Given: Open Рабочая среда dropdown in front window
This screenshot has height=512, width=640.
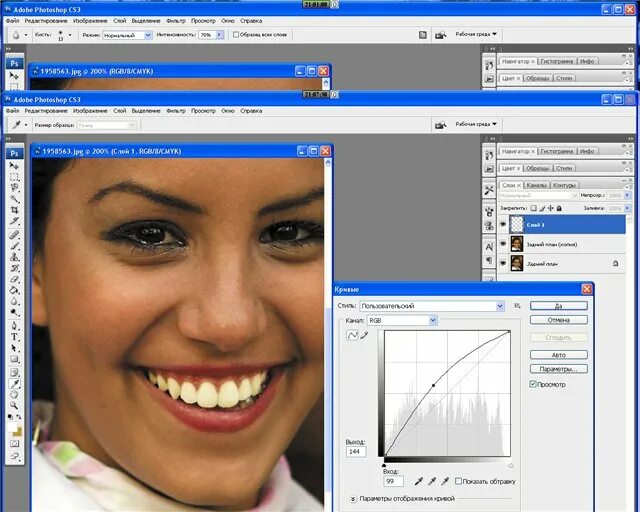Looking at the screenshot, I should [x=476, y=124].
